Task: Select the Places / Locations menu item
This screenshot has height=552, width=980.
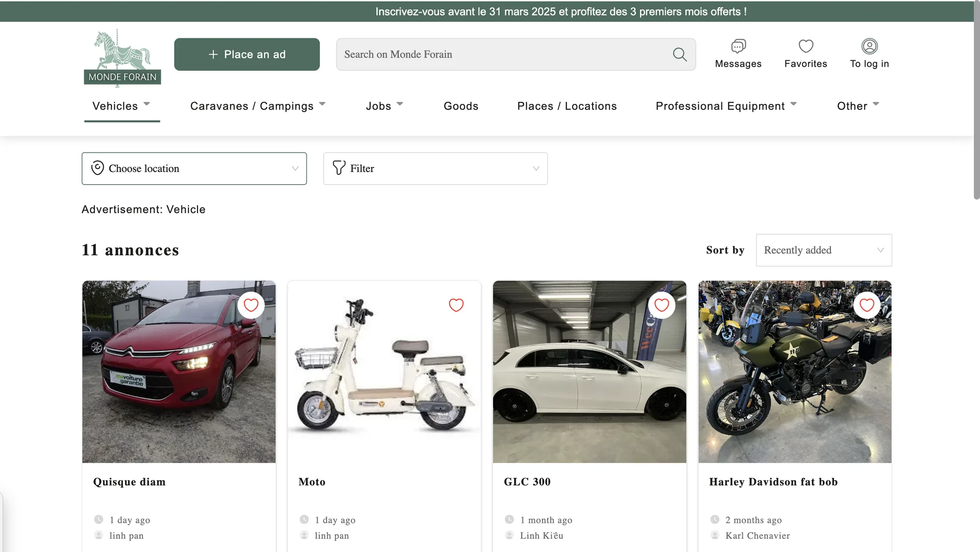Action: click(x=567, y=106)
